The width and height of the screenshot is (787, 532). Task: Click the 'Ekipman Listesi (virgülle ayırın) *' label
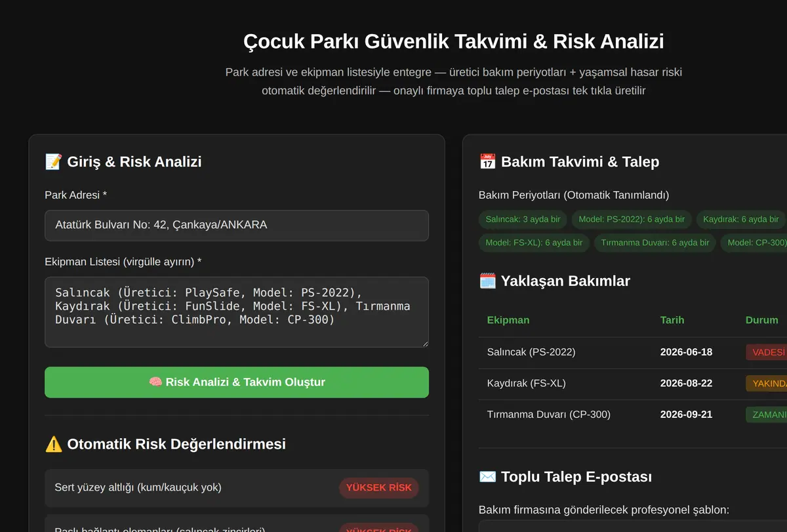pos(123,262)
